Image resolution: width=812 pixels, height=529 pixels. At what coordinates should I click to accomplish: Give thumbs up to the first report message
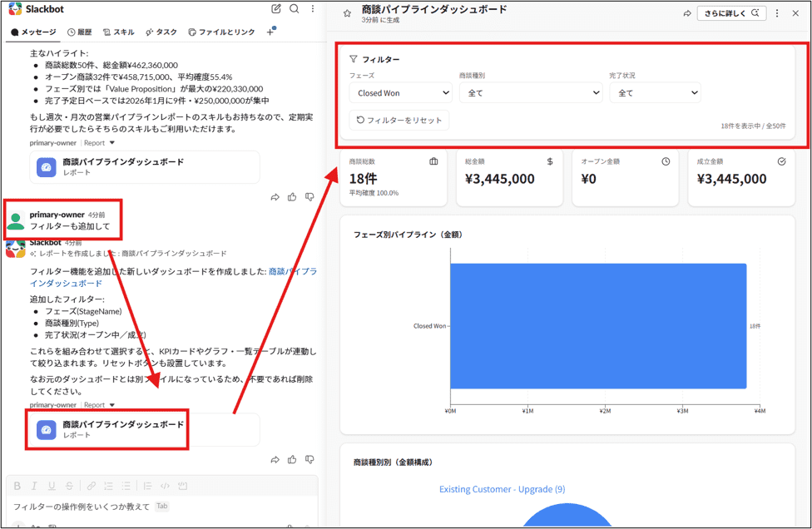click(x=292, y=197)
